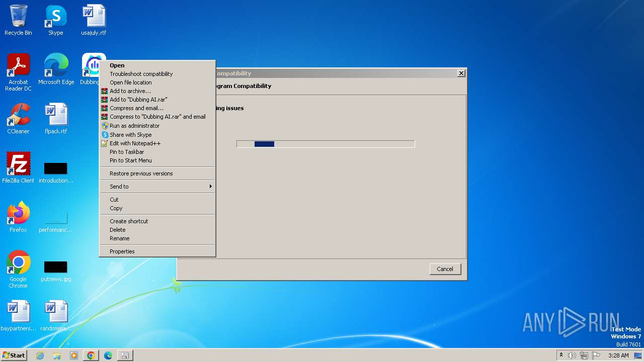Show hidden tray icons
The width and height of the screenshot is (644, 362).
click(561, 355)
